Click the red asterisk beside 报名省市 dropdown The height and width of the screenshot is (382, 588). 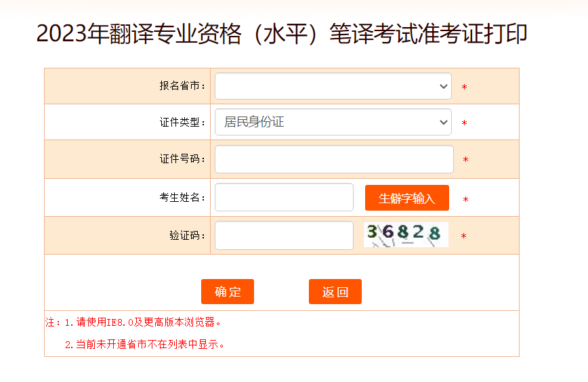point(464,87)
